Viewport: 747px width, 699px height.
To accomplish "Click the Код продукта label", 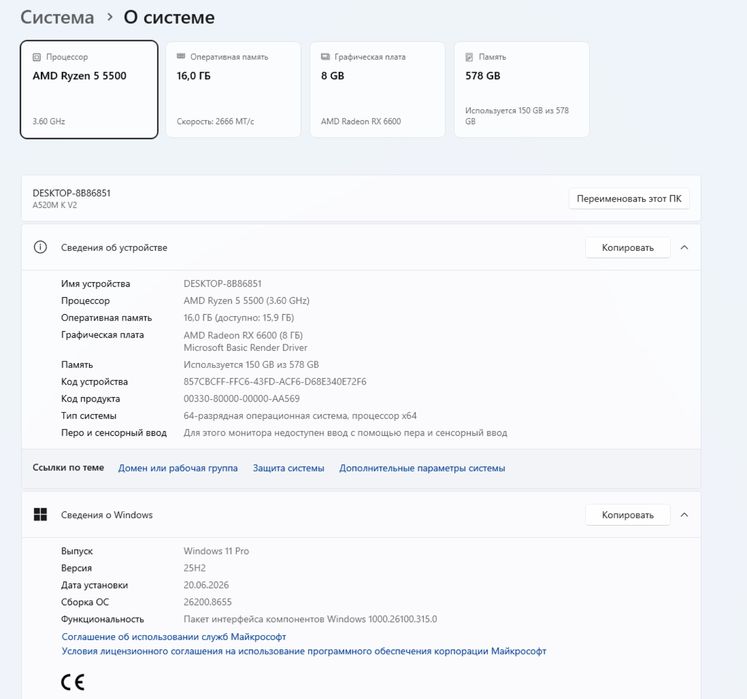I will pos(91,399).
